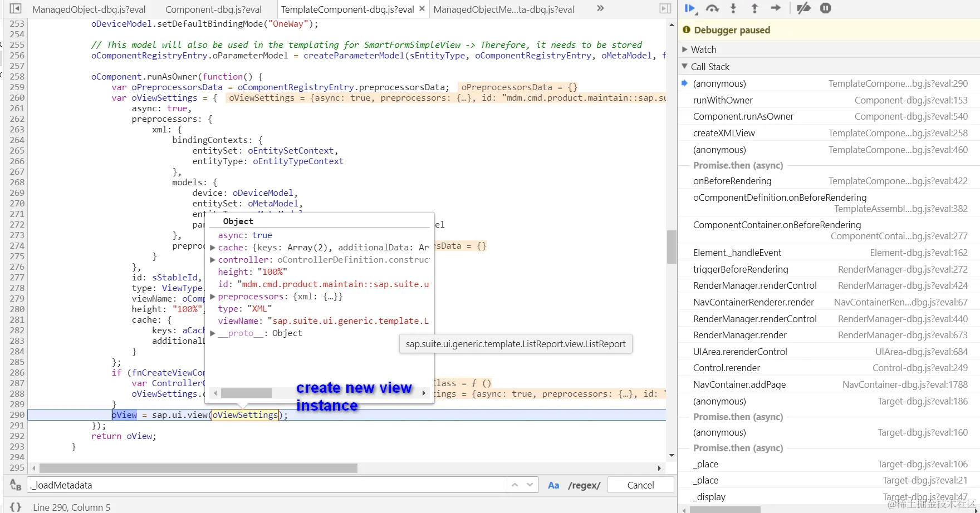Expand the cache property in Object popup
This screenshot has height=513, width=980.
point(213,248)
